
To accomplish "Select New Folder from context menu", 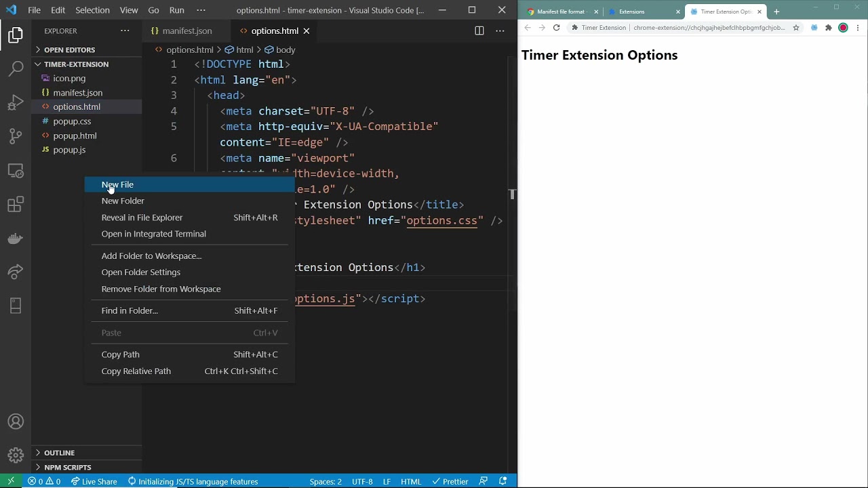I will pos(189,201).
